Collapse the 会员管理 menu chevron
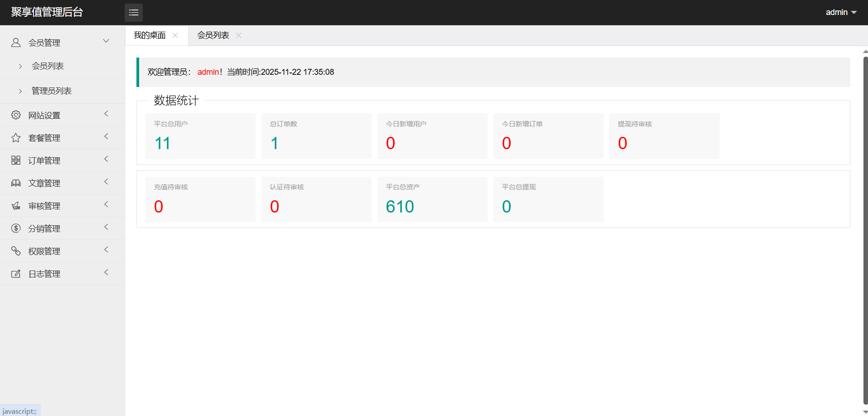868x416 pixels. click(x=106, y=41)
